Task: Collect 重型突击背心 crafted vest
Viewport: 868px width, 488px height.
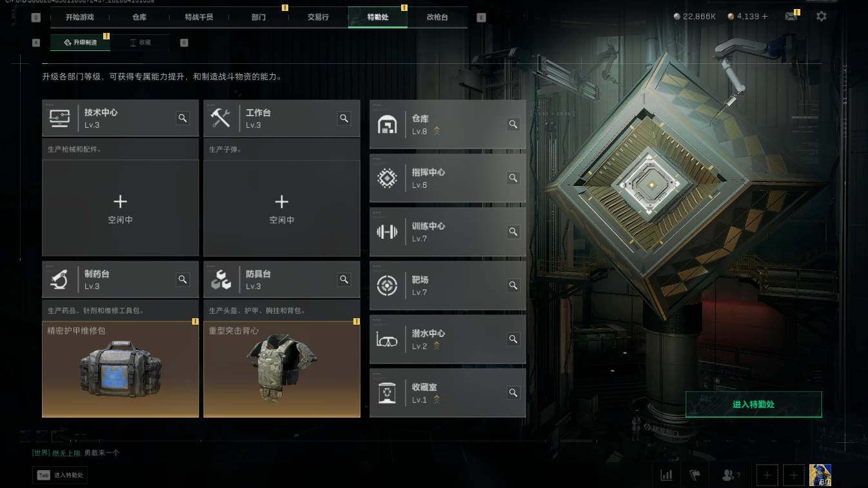Action: (x=282, y=369)
